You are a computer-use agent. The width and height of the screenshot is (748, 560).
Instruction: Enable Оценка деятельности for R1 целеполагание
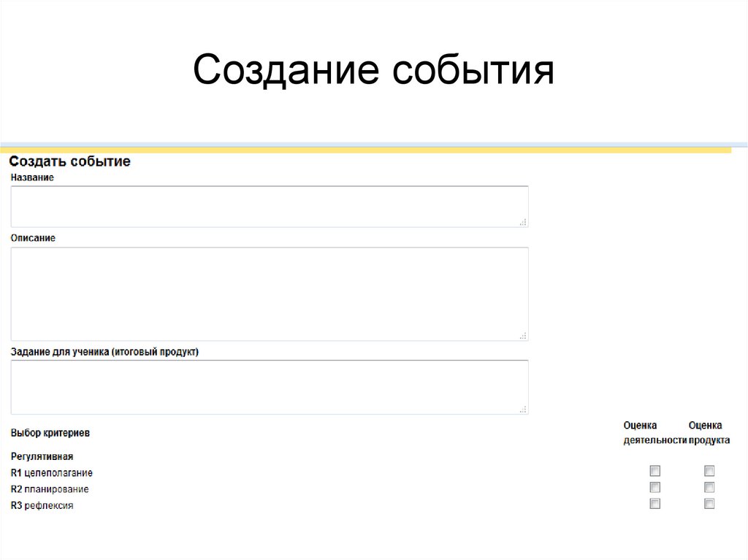654,471
